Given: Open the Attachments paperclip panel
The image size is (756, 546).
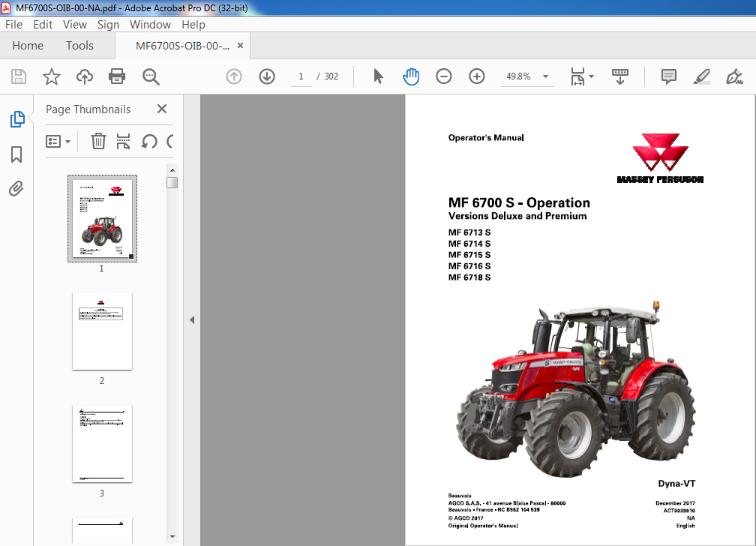Looking at the screenshot, I should (x=16, y=188).
